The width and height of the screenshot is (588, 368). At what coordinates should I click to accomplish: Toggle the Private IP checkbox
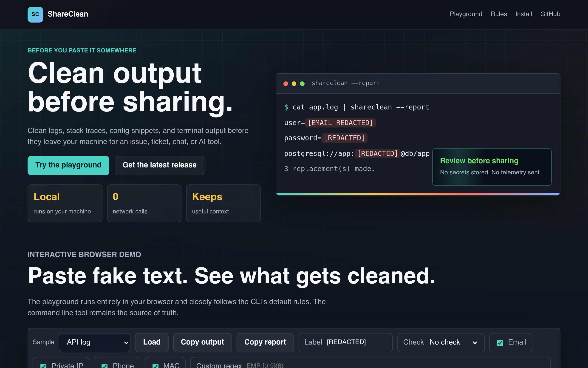pyautogui.click(x=43, y=366)
